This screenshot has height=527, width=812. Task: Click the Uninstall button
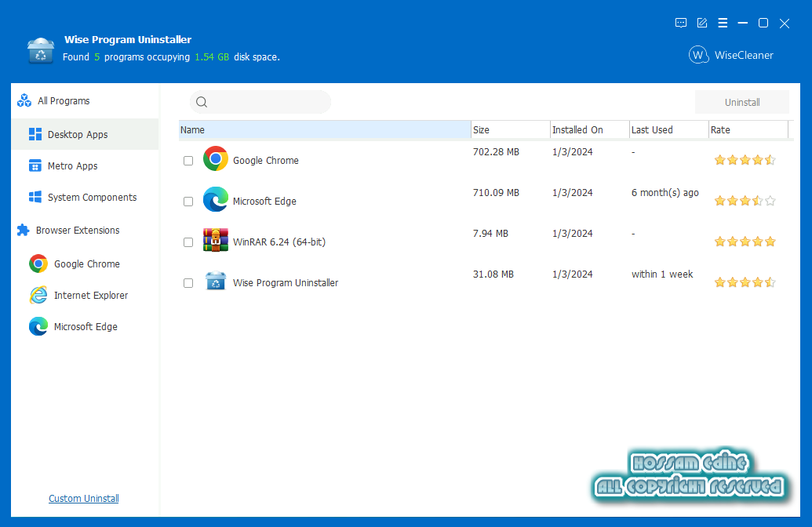(742, 102)
